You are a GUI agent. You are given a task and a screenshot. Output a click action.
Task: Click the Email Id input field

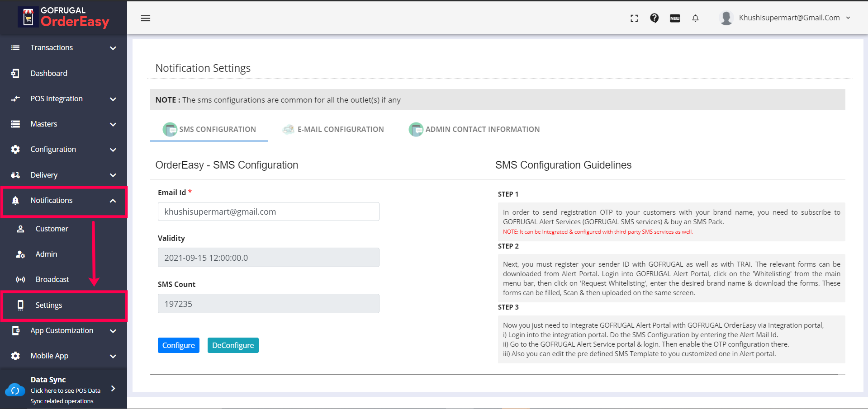[268, 212]
